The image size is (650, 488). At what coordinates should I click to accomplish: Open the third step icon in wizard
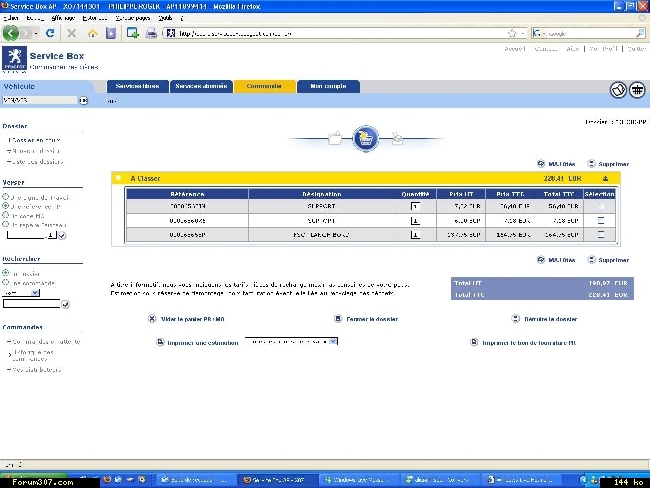pyautogui.click(x=397, y=138)
